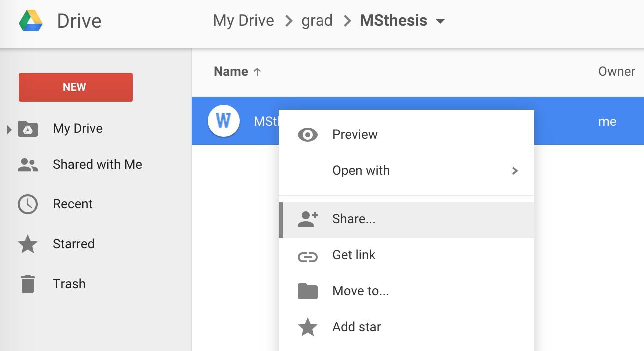
Task: Click the Drive title text
Action: pos(79,21)
